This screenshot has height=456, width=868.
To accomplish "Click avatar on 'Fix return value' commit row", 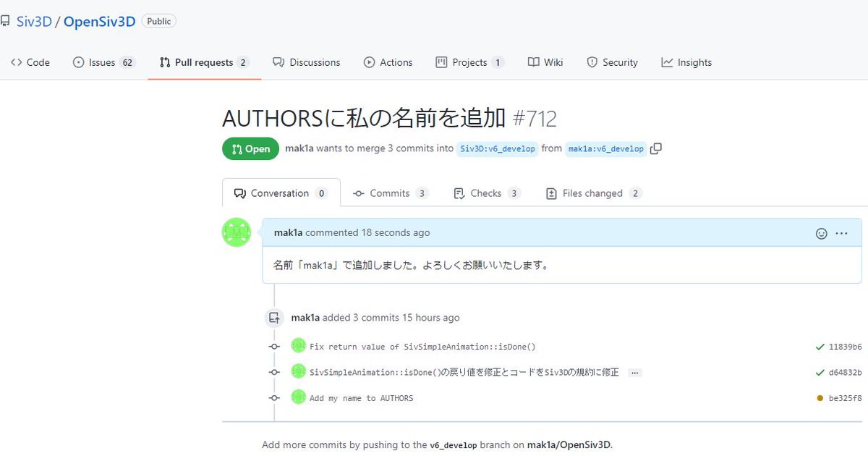I will point(298,346).
